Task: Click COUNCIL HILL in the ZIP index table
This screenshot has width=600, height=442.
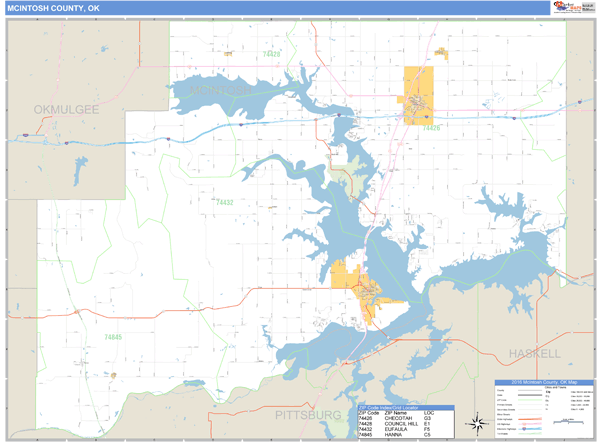Action: click(401, 424)
